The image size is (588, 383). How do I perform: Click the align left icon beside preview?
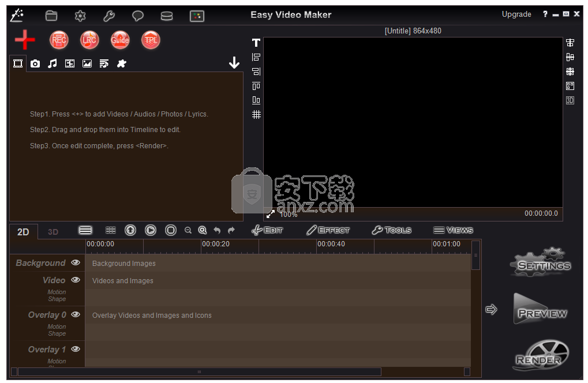(x=256, y=57)
